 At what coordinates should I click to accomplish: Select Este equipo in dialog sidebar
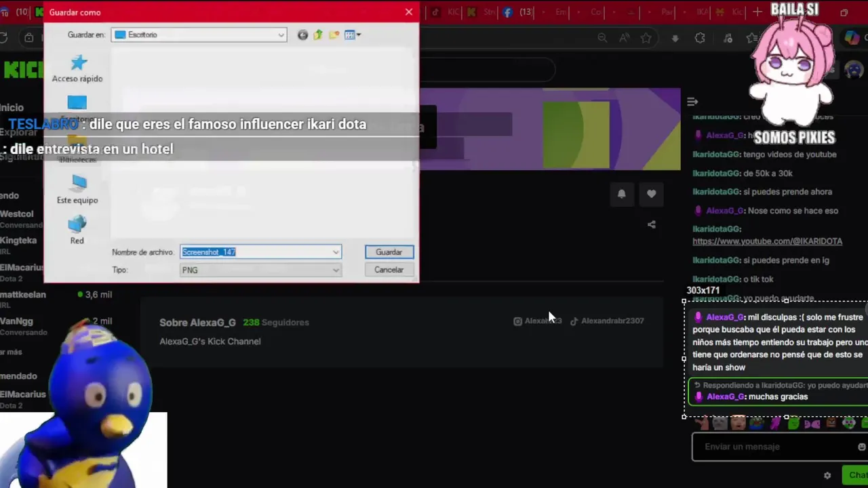[77, 190]
